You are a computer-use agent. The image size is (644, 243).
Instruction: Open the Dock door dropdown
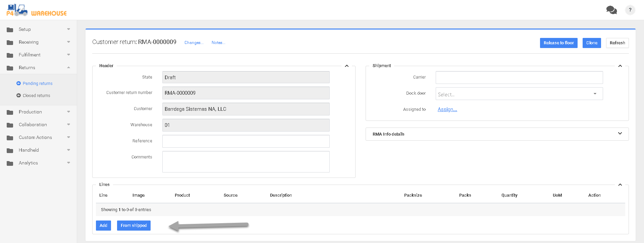coord(519,94)
